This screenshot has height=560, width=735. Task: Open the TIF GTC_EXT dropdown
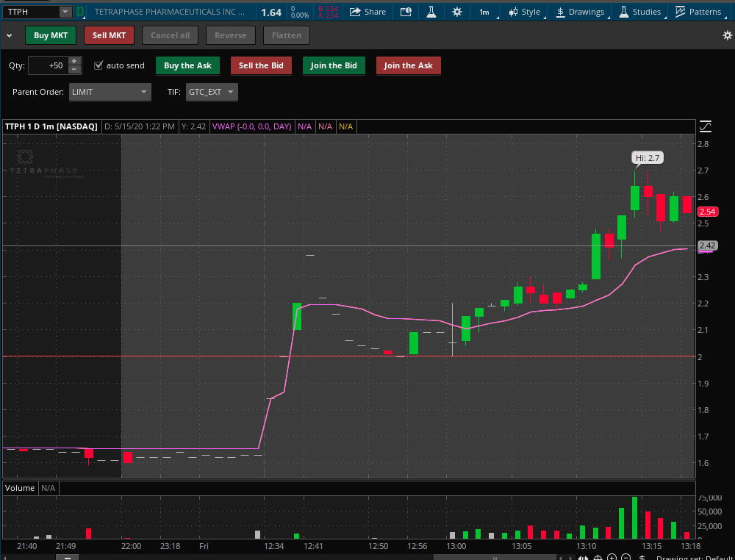click(212, 92)
